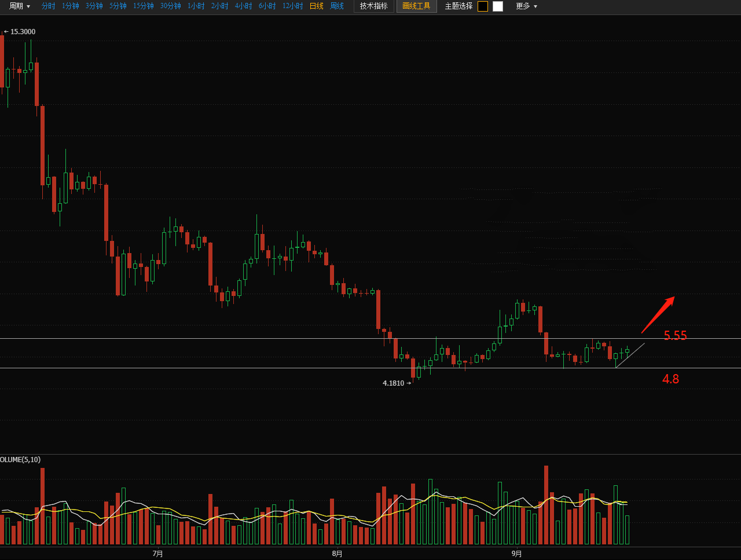Image resolution: width=741 pixels, height=560 pixels.
Task: Switch chart to 分时 view
Action: [x=49, y=6]
